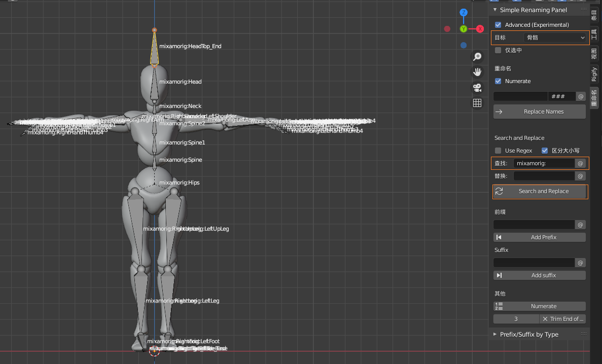Click the Search and Replace button

click(x=540, y=191)
